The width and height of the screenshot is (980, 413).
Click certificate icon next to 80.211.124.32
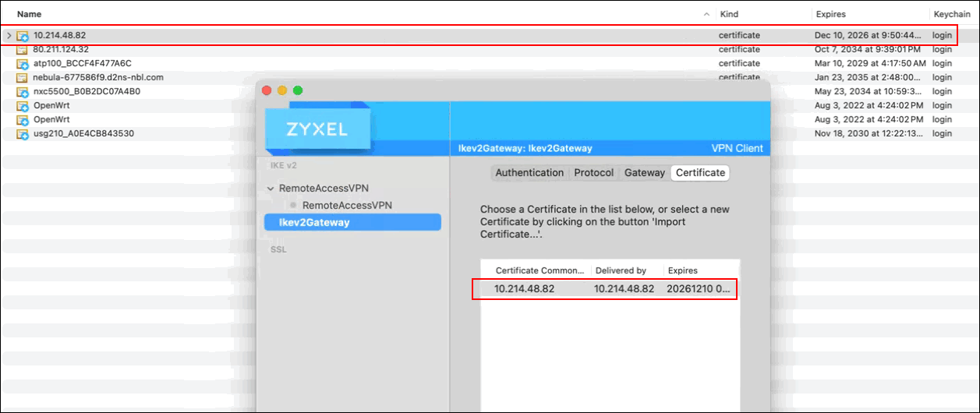(23, 49)
